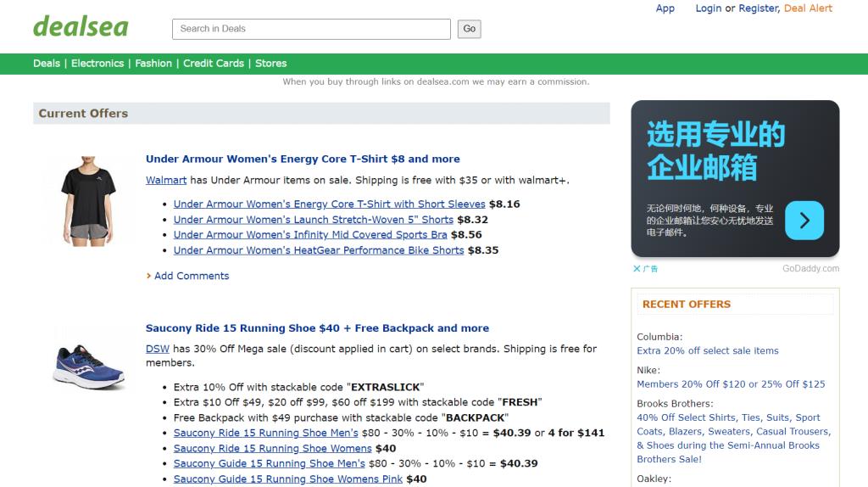Open Columbia Extra 20% off select sale items

(x=708, y=350)
